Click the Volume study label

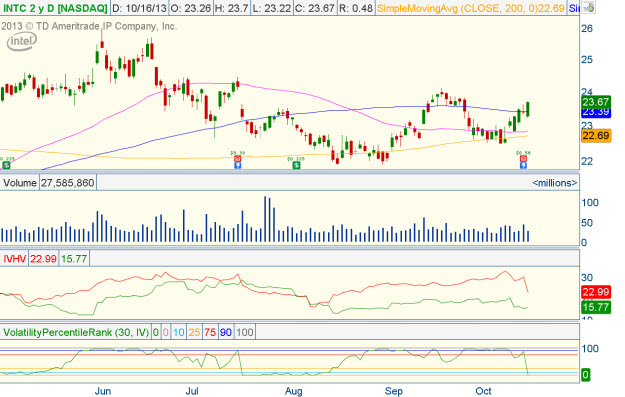coord(20,183)
